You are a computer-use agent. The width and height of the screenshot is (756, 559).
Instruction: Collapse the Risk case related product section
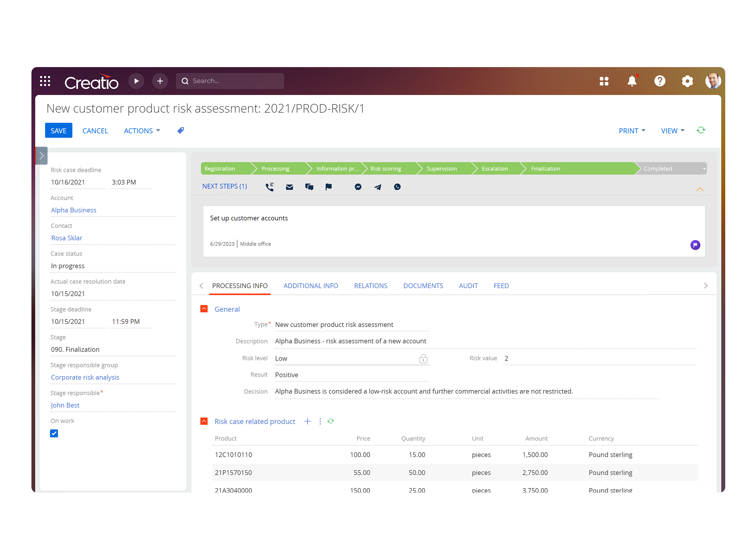(x=204, y=421)
